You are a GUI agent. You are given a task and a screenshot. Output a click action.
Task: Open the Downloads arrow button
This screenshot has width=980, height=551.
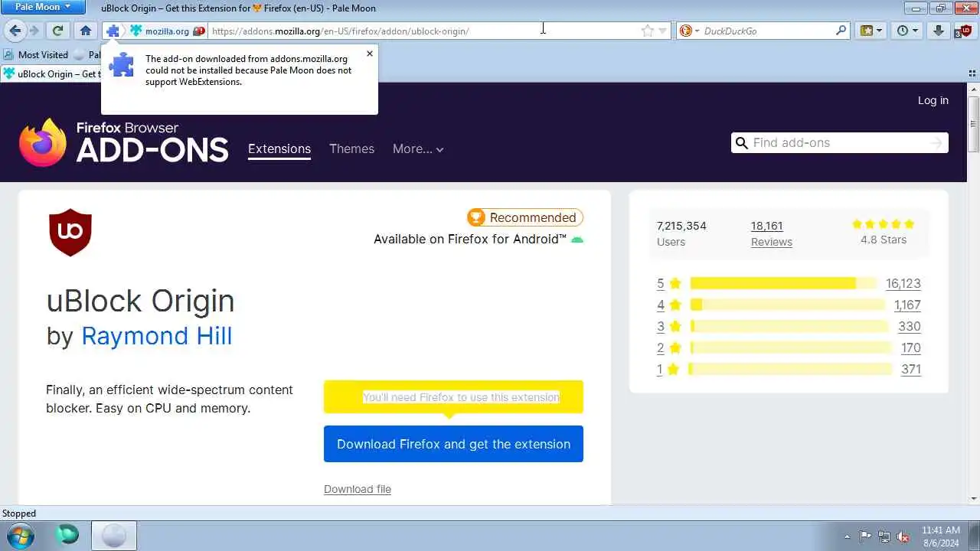939,31
